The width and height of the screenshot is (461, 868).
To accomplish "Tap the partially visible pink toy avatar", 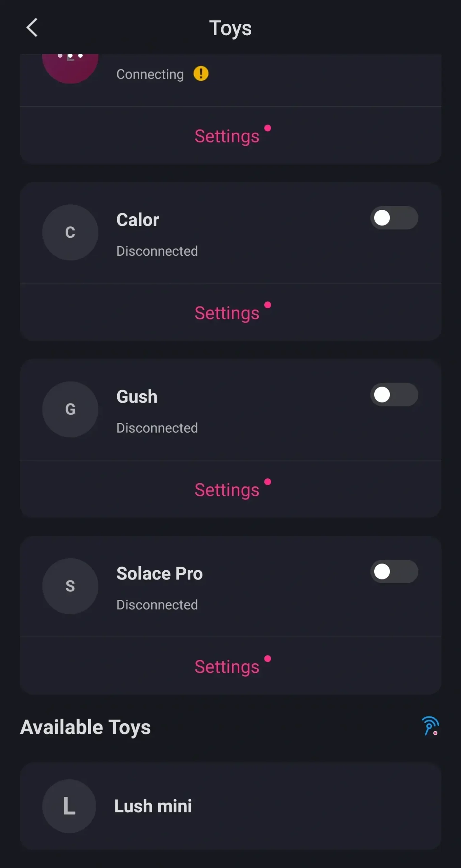I will pos(70,68).
